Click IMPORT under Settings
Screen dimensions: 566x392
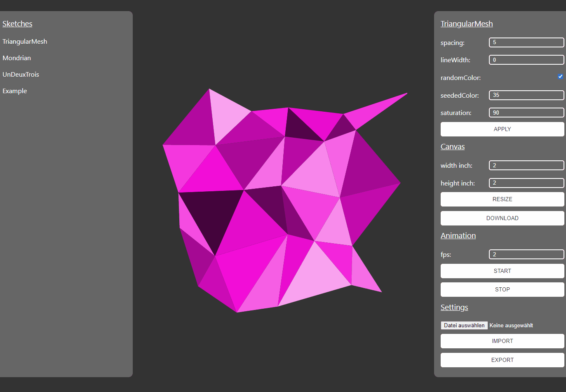tap(502, 341)
